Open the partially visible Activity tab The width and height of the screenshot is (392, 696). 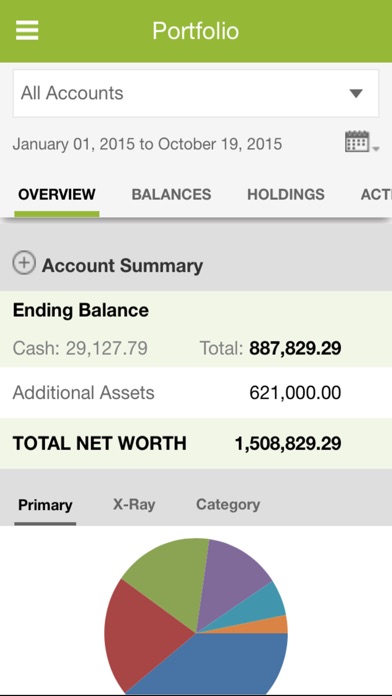coord(376,194)
